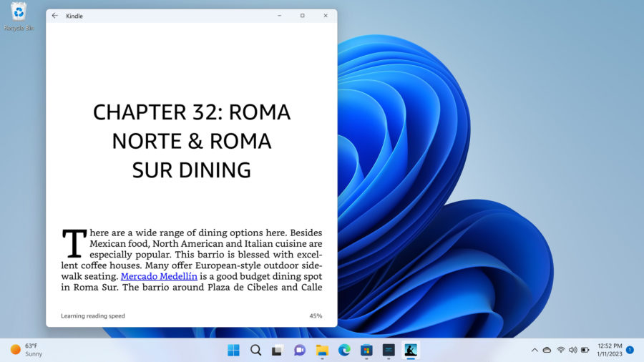This screenshot has width=644, height=362.
Task: Click the Kindle app icon in taskbar
Action: pos(411,350)
